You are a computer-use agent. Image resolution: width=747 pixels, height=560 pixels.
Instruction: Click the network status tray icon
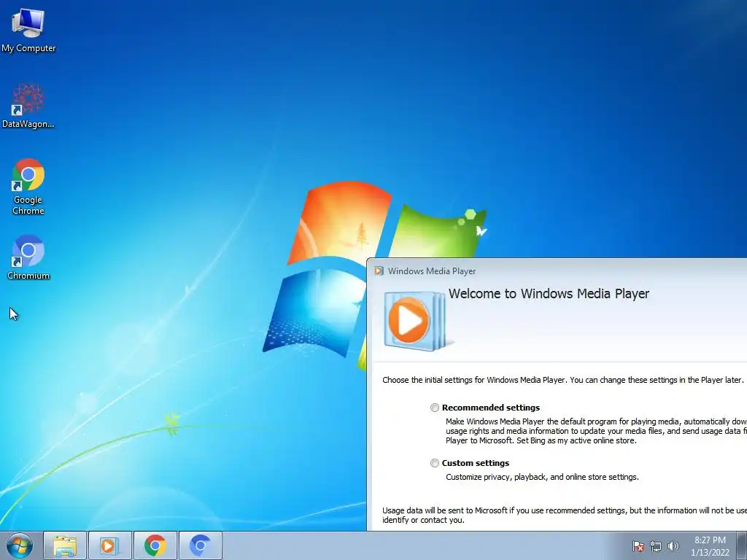tap(656, 546)
